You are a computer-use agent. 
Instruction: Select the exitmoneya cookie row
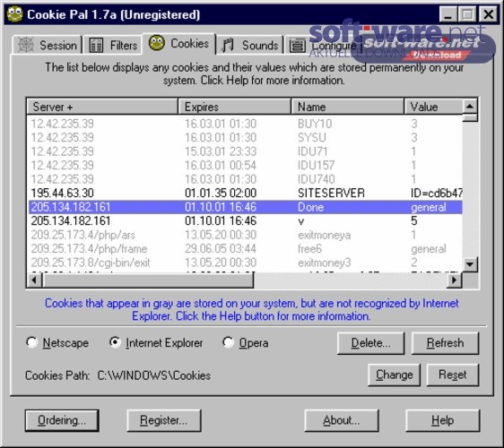(245, 235)
